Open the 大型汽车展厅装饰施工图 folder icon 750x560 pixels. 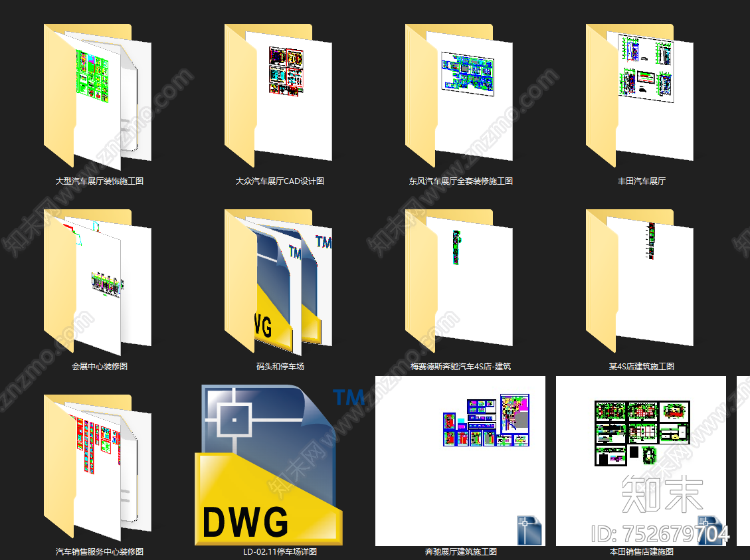click(x=98, y=96)
